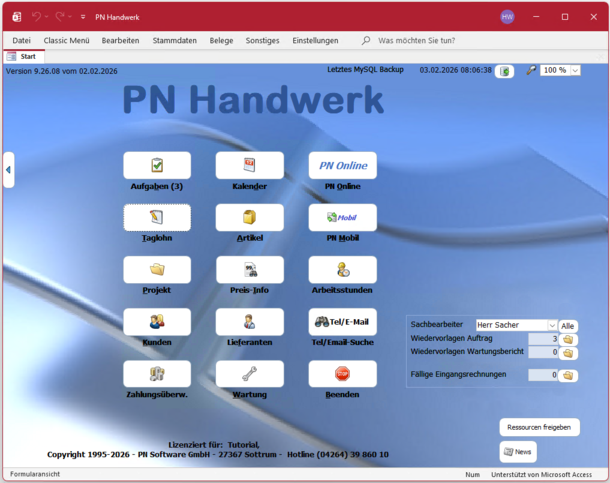
Task: Expand the Sachbearbeiter dropdown
Action: pyautogui.click(x=552, y=325)
